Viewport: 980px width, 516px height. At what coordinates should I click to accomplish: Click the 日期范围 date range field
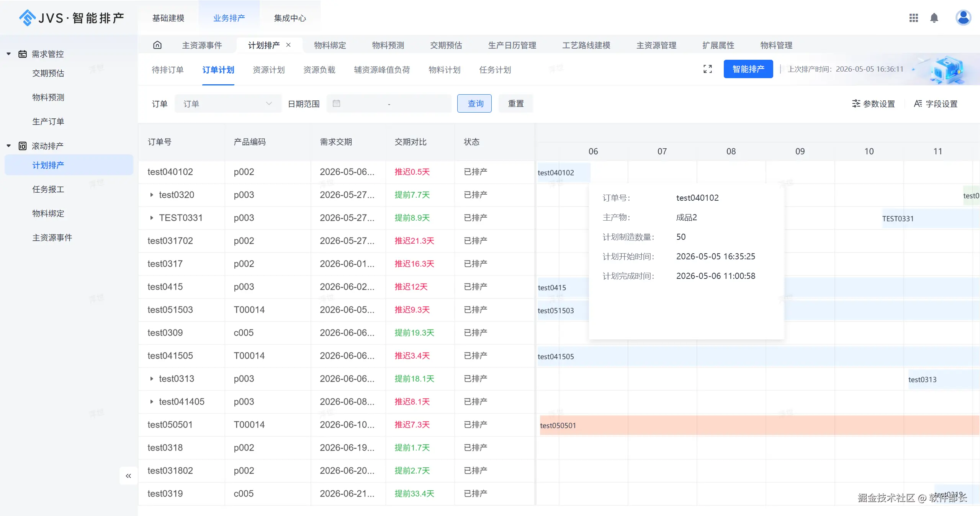(x=389, y=104)
